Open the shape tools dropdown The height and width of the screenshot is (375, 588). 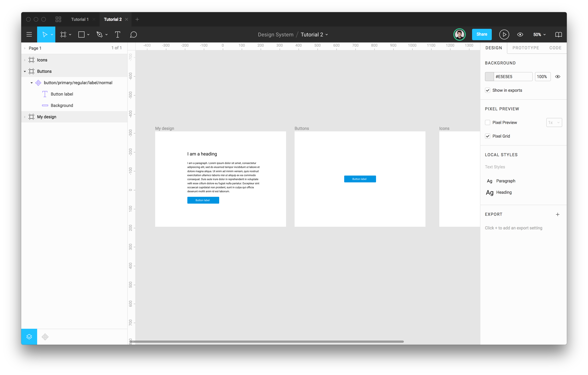(88, 35)
